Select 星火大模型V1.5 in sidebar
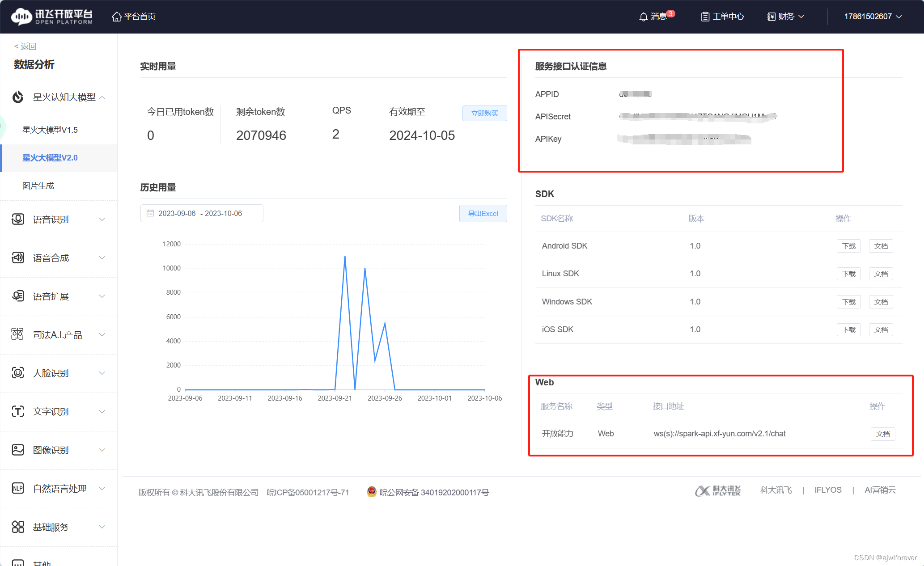This screenshot has width=924, height=566. (x=50, y=130)
